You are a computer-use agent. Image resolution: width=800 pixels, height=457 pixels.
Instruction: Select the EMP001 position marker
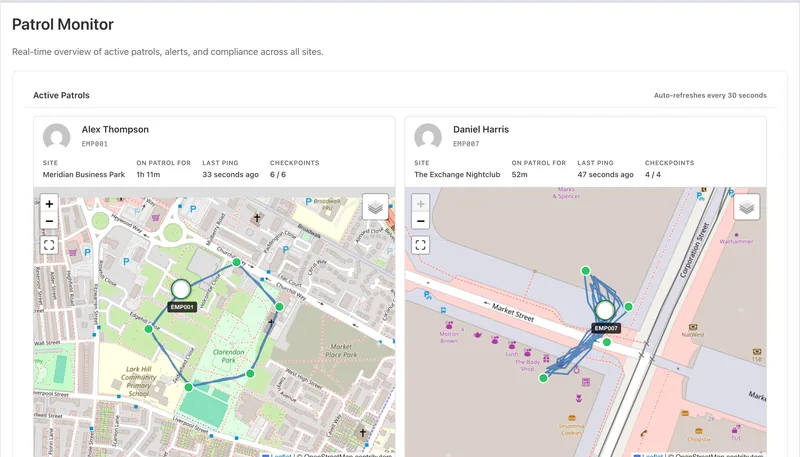[181, 289]
